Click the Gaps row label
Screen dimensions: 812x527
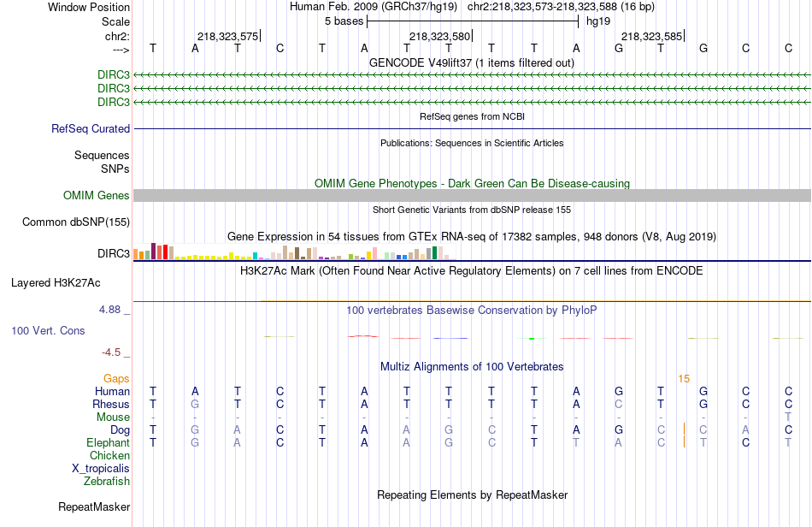coord(116,379)
